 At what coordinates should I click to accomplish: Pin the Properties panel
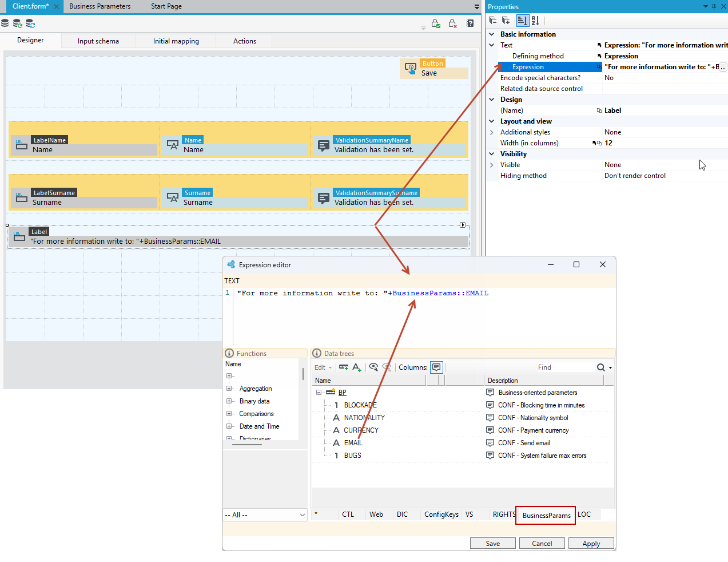714,6
